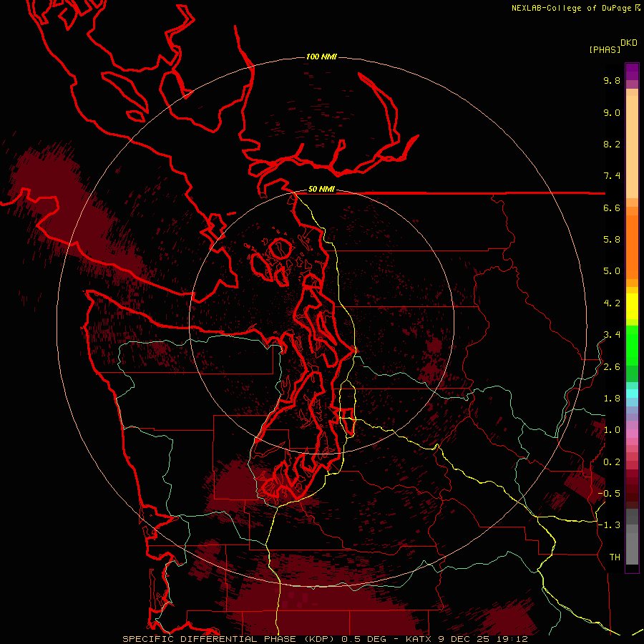Pick the bright green band of the color bar
Screen dimensions: 644x644
[x=632, y=345]
